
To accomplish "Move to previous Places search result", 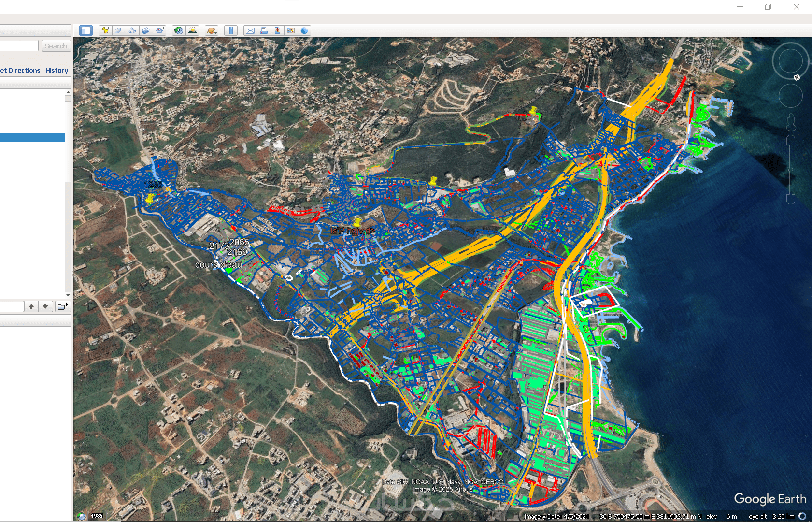I will 31,306.
